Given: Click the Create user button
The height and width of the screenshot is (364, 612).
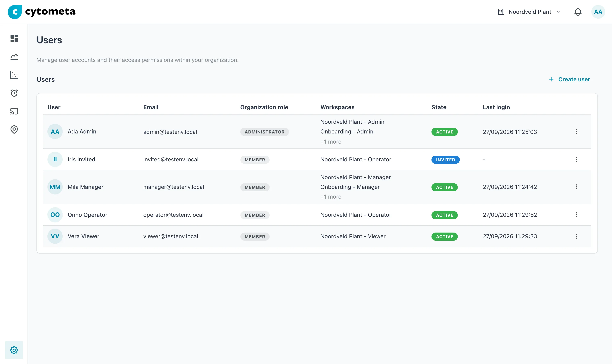Looking at the screenshot, I should (x=569, y=79).
